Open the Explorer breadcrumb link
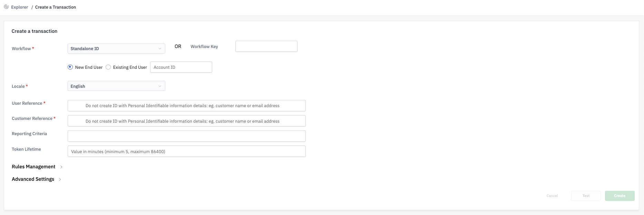 coord(19,7)
